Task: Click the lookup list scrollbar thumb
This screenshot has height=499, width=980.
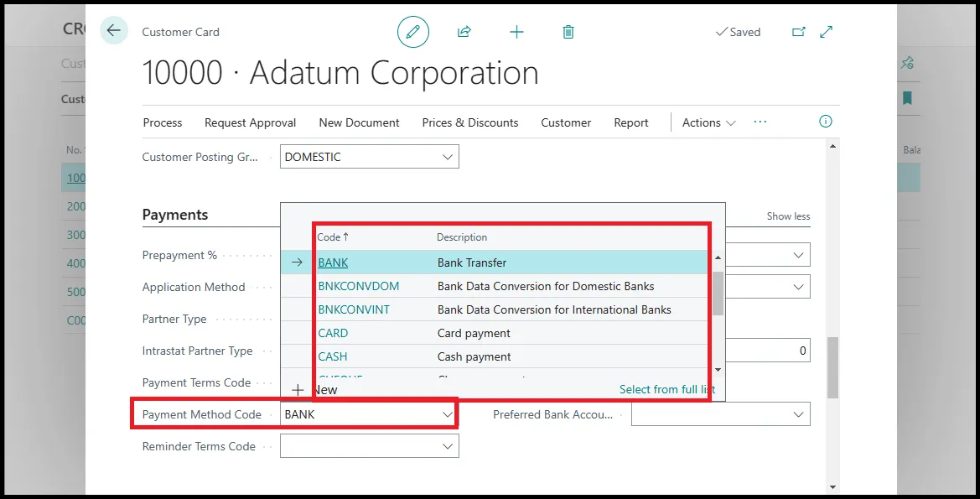Action: point(718,293)
